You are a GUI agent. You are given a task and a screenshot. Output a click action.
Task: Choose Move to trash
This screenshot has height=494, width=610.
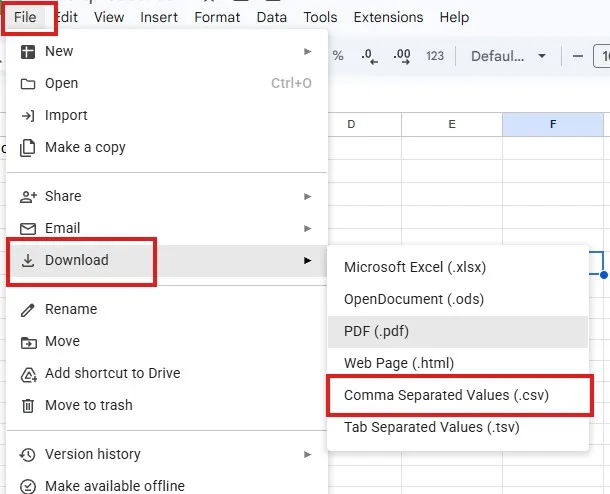click(167, 405)
